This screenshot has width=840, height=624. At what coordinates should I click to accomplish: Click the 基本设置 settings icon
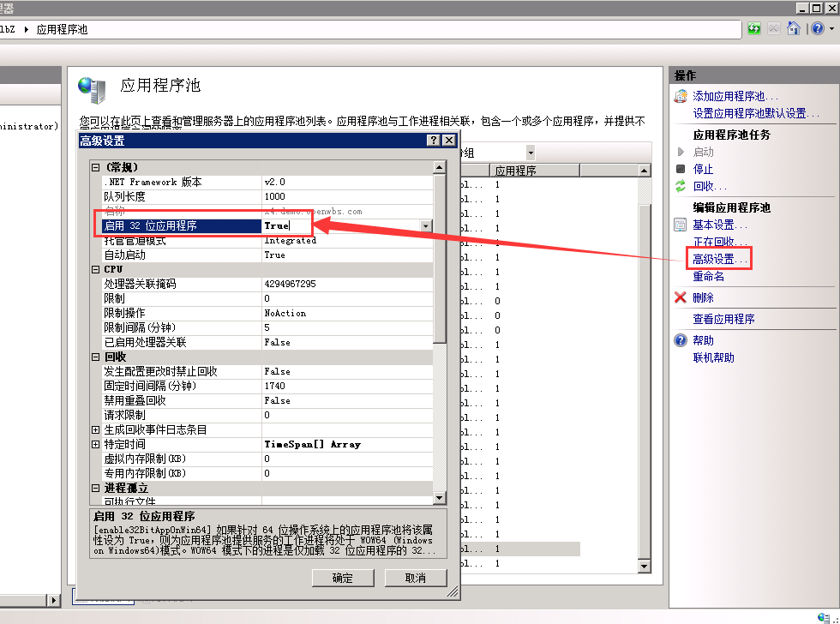click(679, 224)
